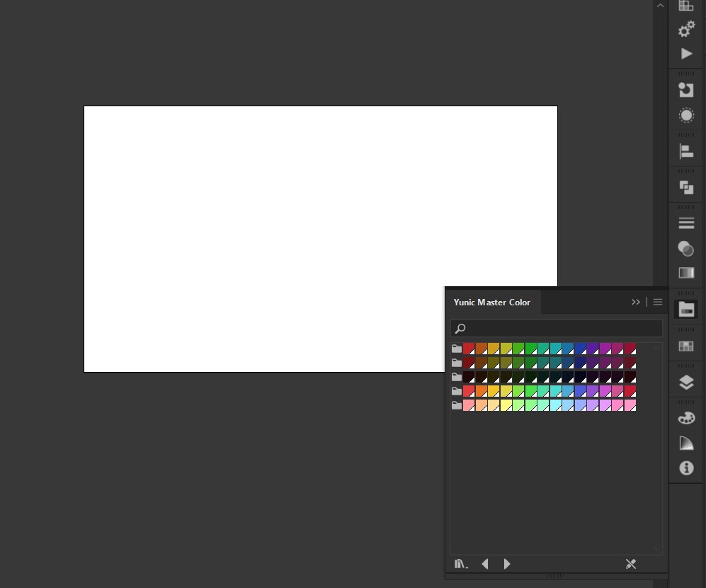Open the Color panel palette icon

pos(686,418)
